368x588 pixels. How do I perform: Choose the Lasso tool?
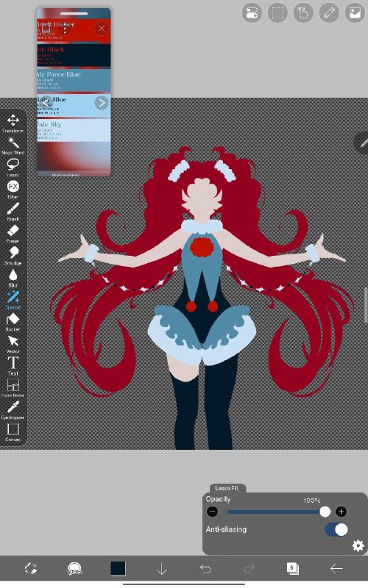[13, 168]
